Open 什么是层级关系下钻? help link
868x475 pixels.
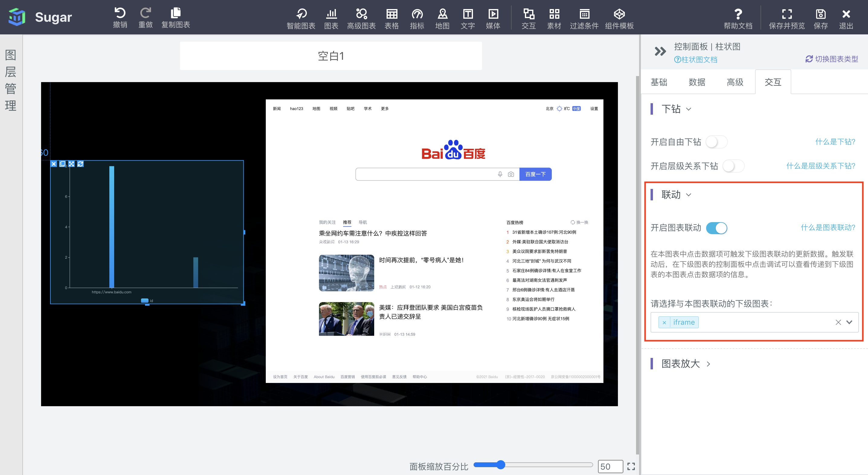[x=821, y=166]
